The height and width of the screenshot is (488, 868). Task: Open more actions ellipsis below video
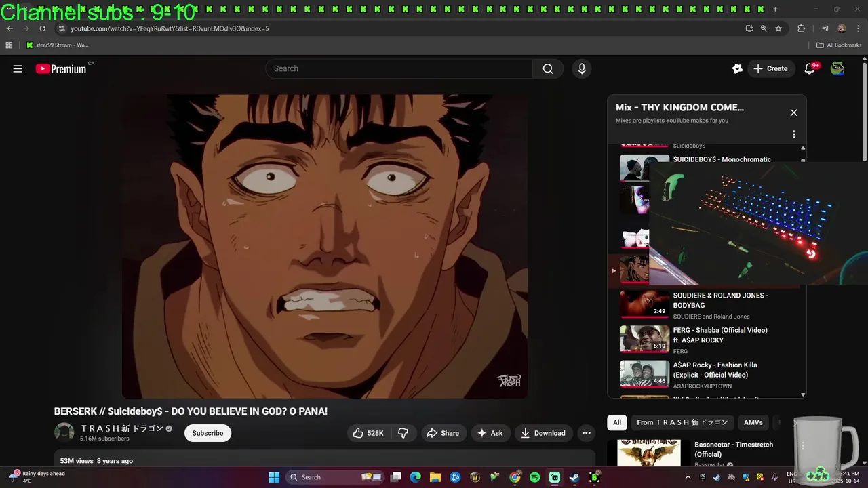586,433
